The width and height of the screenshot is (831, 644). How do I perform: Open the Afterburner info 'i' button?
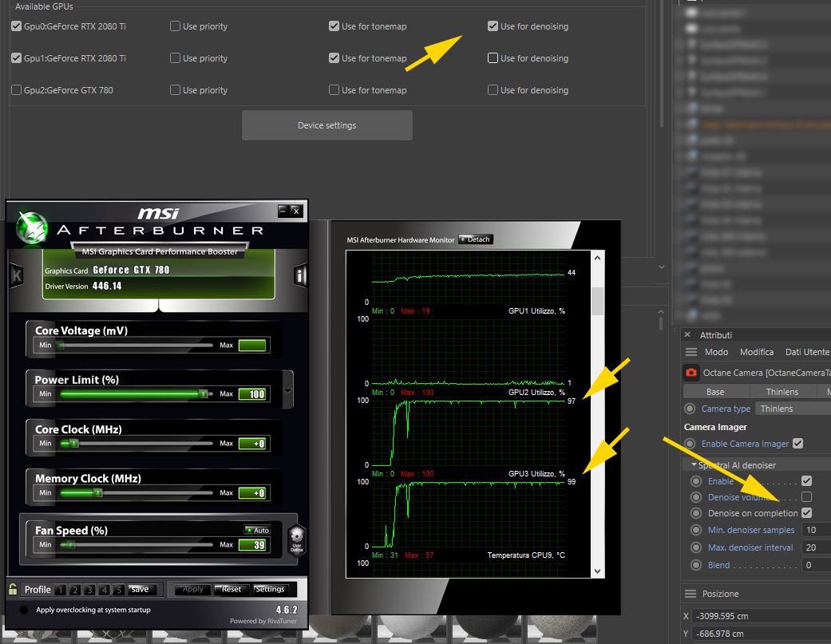(300, 275)
